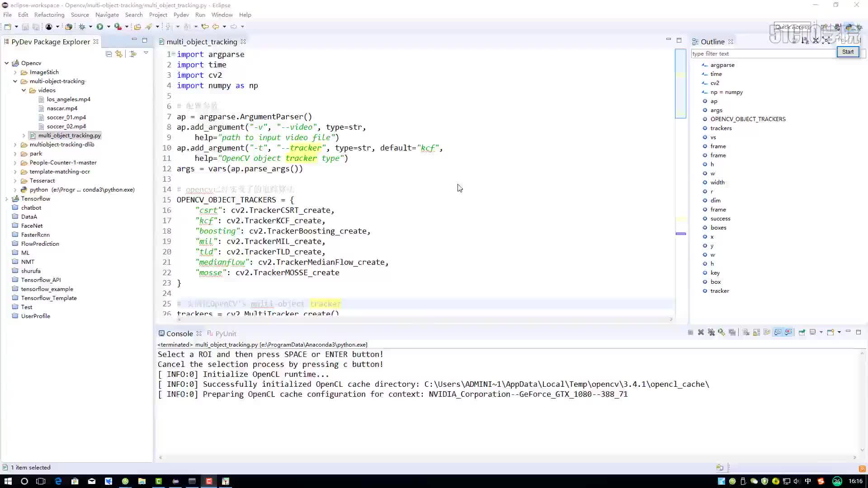Expand the Tensorflow project
868x488 pixels.
point(7,198)
